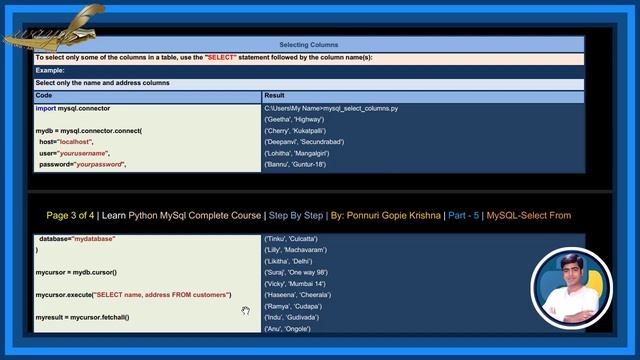Click the ('Bannu', 'Guntur-18') result row

[x=295, y=164]
